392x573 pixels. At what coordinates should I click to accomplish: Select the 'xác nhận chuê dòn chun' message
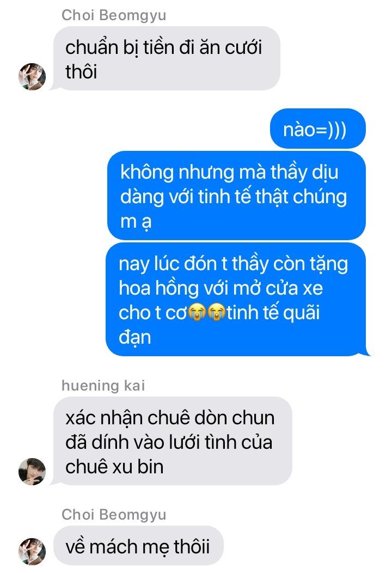173,441
